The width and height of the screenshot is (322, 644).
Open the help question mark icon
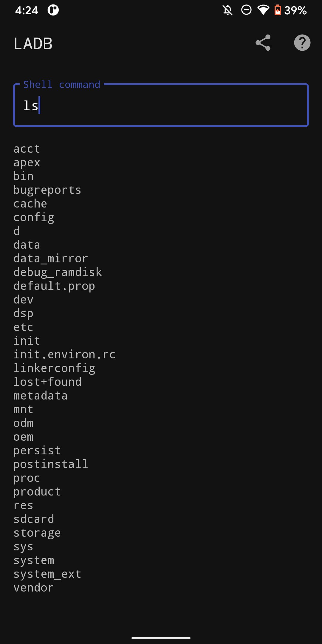pos(302,43)
